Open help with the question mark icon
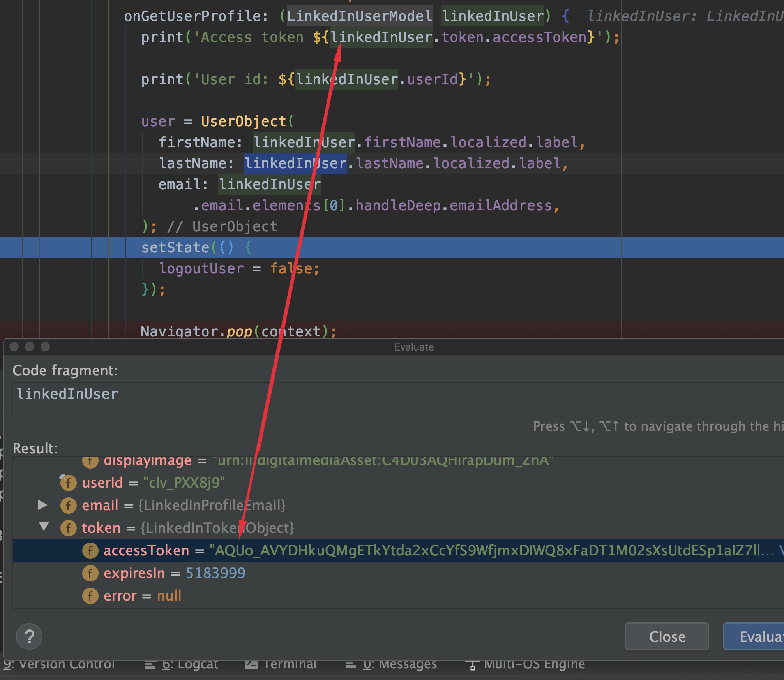784x680 pixels. point(29,637)
